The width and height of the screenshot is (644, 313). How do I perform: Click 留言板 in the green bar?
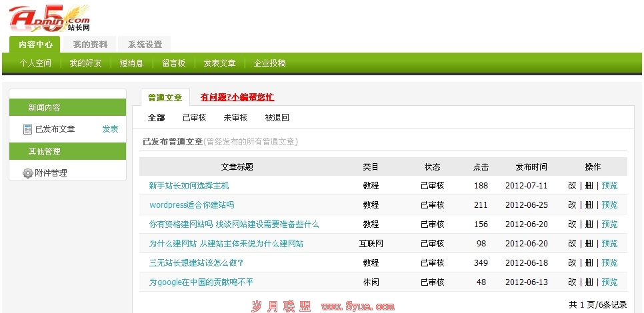coord(173,63)
